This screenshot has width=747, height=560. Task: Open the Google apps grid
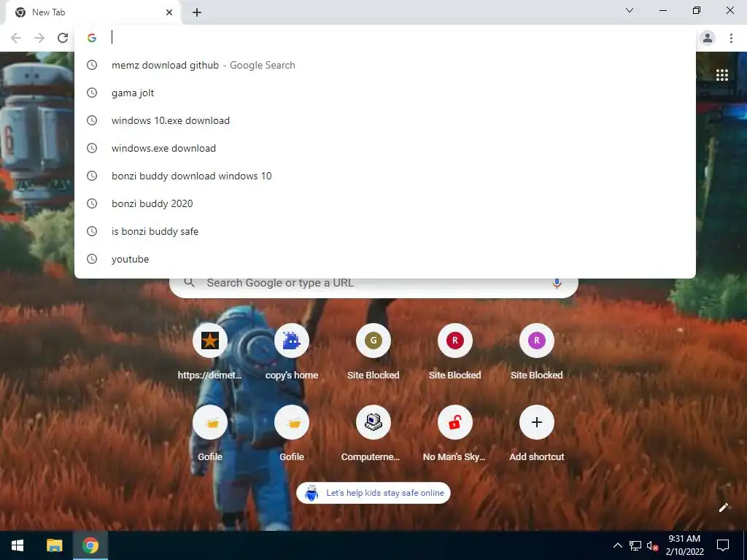click(721, 75)
